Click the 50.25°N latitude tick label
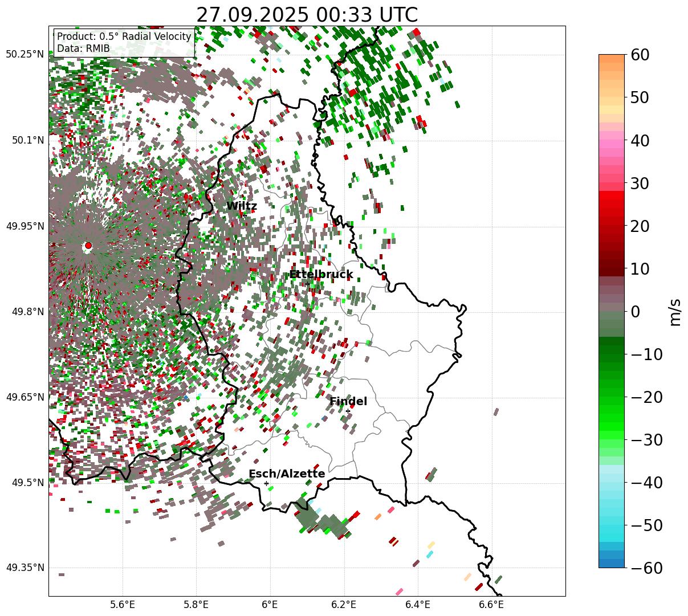This screenshot has width=688, height=616. click(25, 55)
